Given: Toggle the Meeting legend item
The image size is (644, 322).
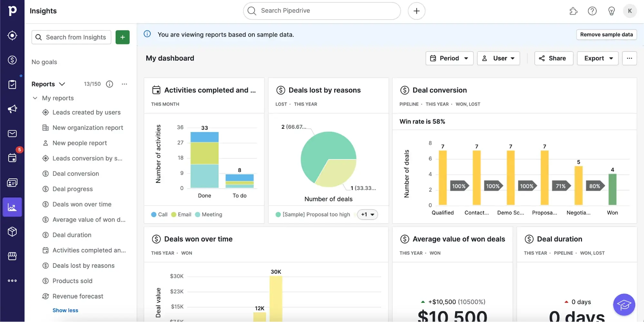Looking at the screenshot, I should click(x=208, y=214).
